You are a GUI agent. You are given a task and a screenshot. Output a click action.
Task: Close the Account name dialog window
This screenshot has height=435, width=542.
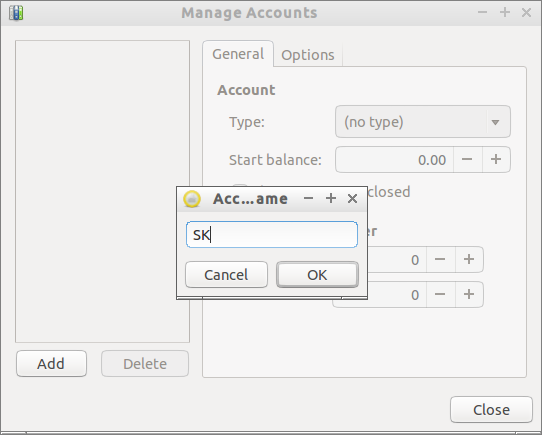(352, 198)
